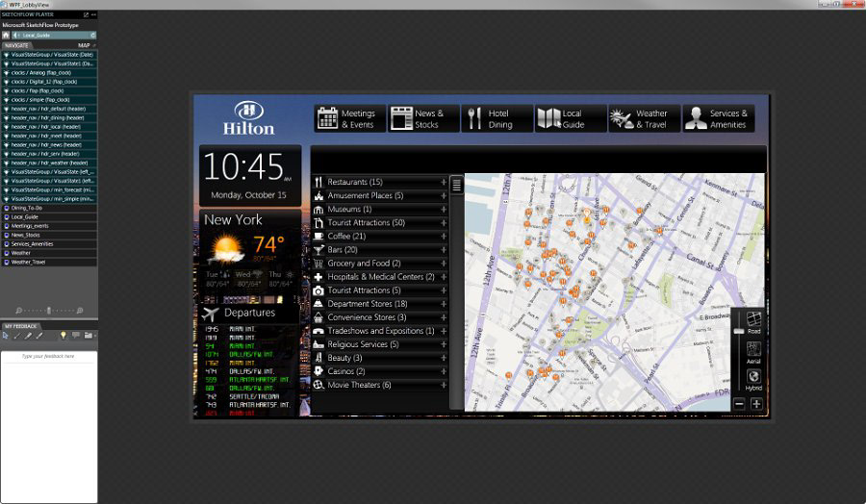
Task: Open the Meetings & Events tab
Action: tap(350, 118)
